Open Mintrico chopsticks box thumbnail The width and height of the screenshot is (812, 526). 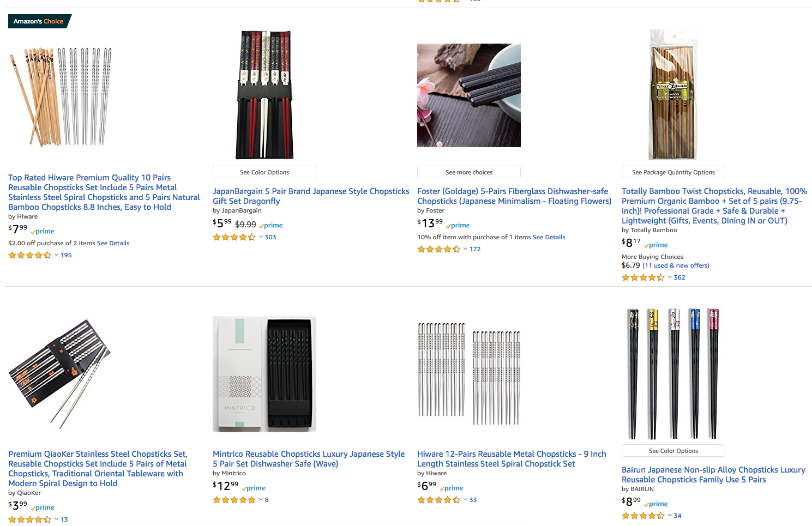(x=264, y=374)
